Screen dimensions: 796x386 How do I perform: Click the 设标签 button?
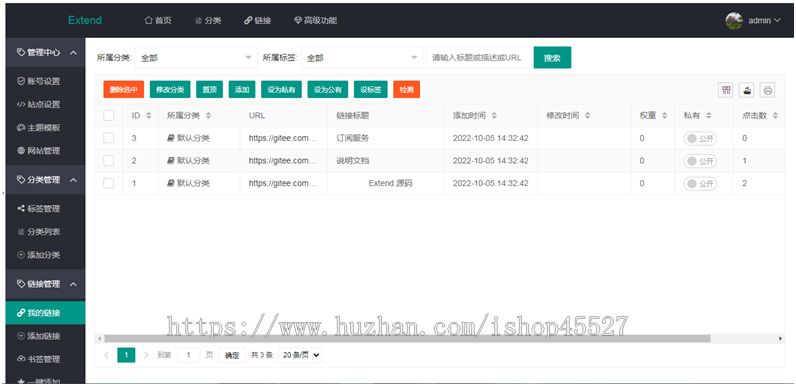371,89
